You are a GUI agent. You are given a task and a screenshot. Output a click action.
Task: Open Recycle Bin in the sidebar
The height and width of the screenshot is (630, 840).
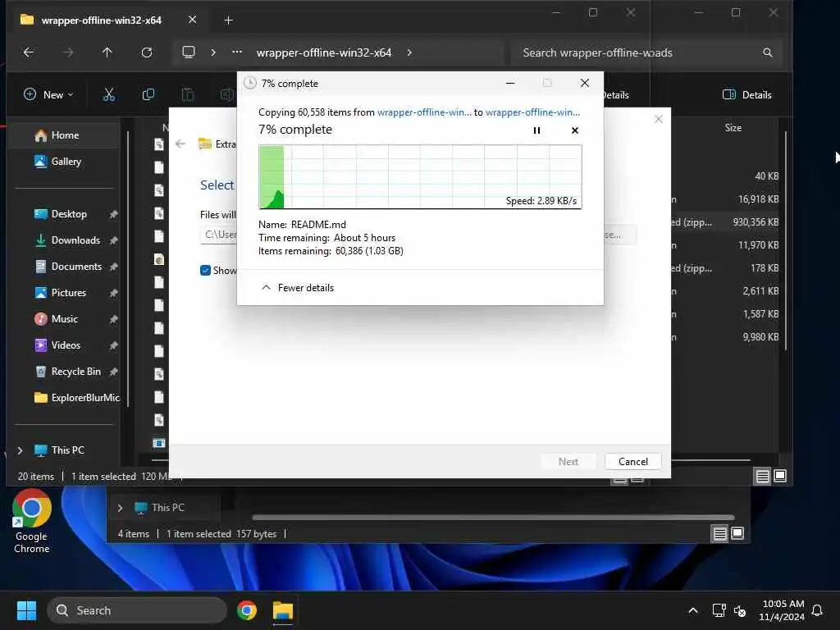click(x=67, y=372)
